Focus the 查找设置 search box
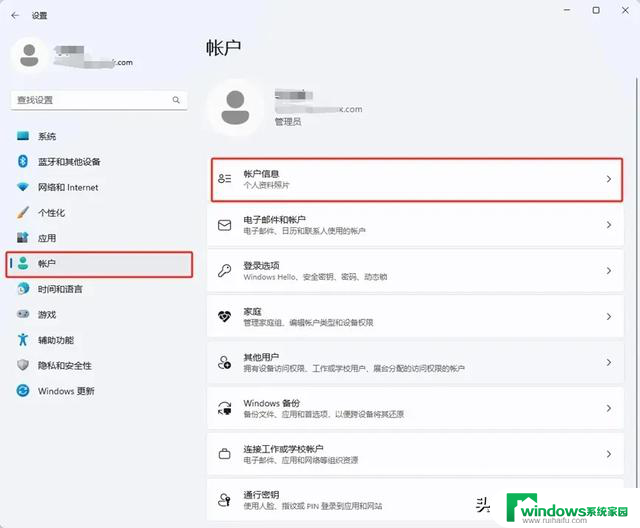640x528 pixels. 99,100
